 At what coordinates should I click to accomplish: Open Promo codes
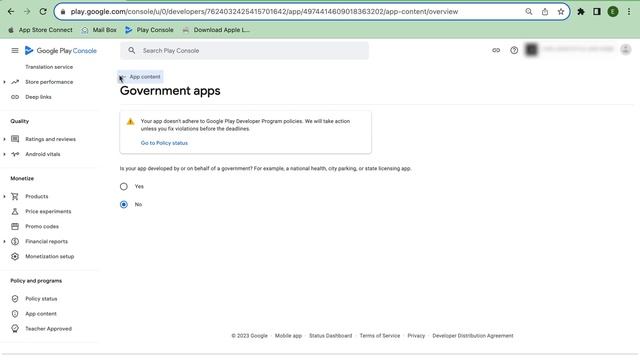[x=42, y=227]
